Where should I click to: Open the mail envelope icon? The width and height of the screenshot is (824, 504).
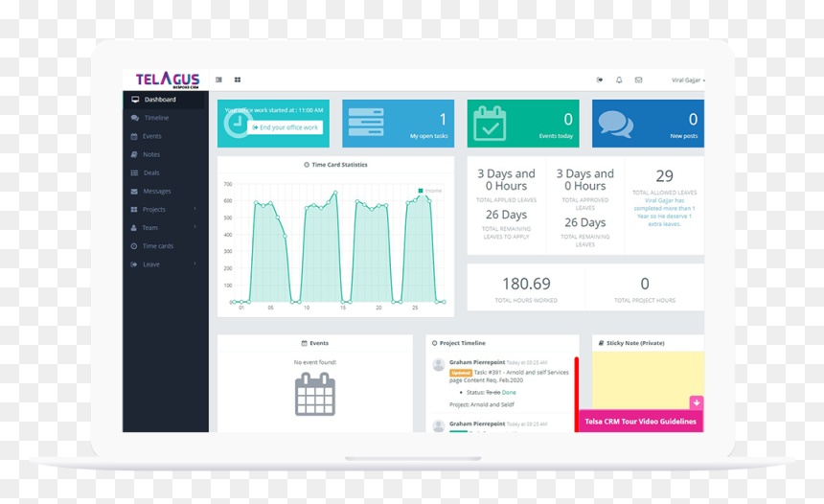coord(638,80)
